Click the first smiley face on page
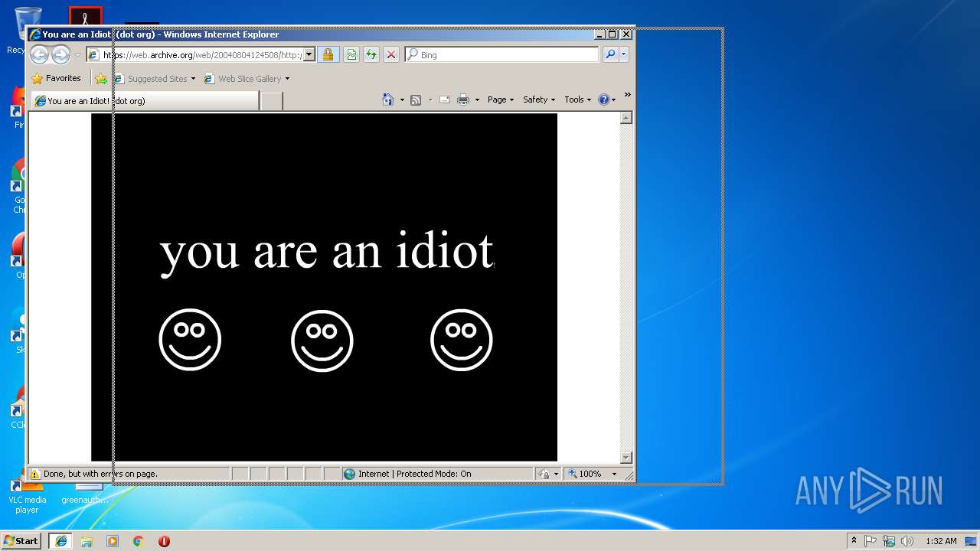Image resolution: width=980 pixels, height=551 pixels. tap(190, 340)
